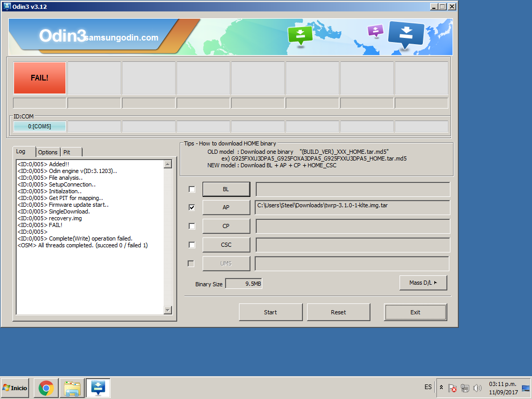532x399 pixels.
Task: Open the Inicio start button
Action: click(x=15, y=388)
